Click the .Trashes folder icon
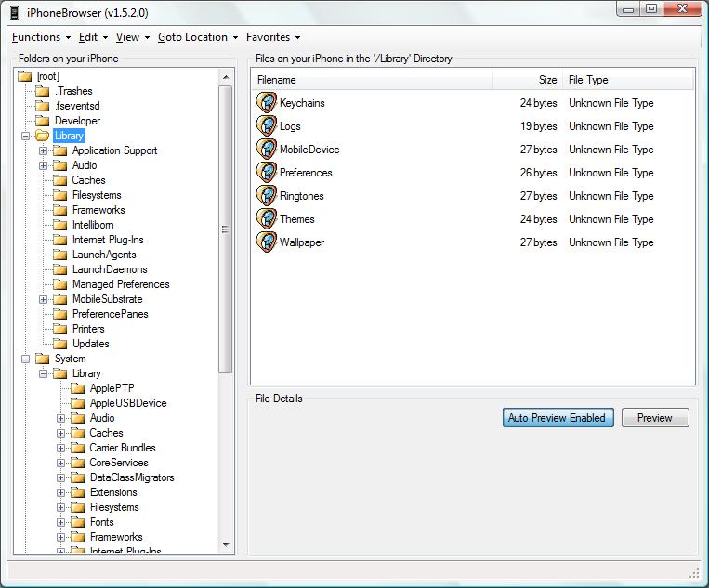This screenshot has height=588, width=709. 43,91
